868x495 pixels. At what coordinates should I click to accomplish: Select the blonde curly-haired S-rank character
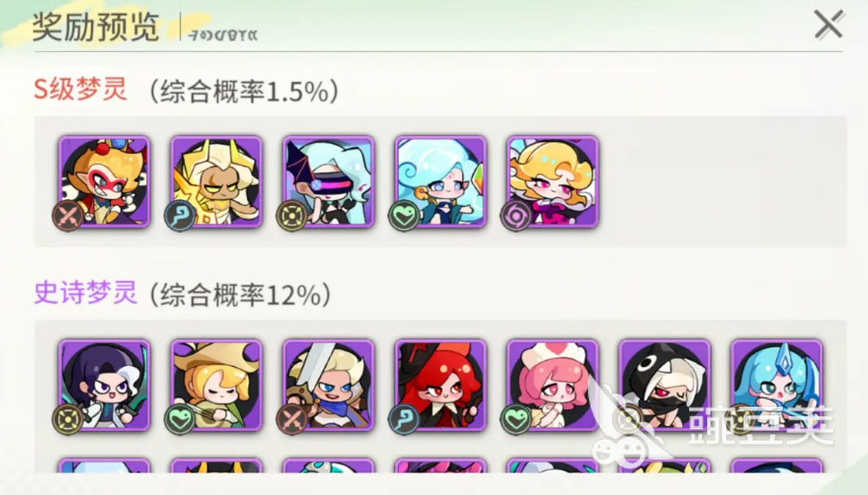tap(552, 181)
